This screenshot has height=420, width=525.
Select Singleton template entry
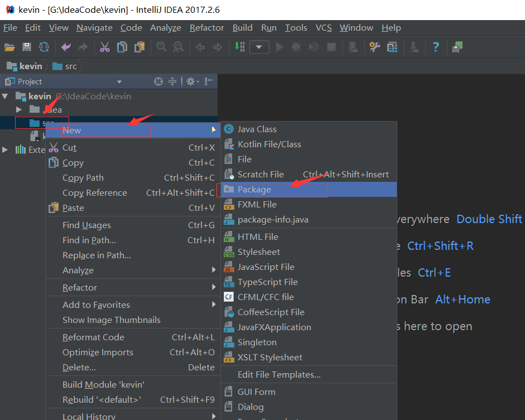pos(309,342)
